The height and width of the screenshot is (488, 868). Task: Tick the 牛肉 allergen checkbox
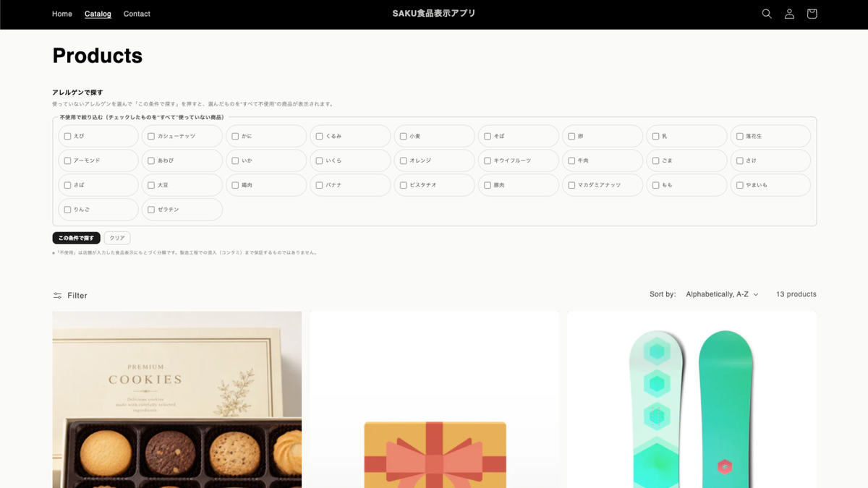(x=571, y=160)
